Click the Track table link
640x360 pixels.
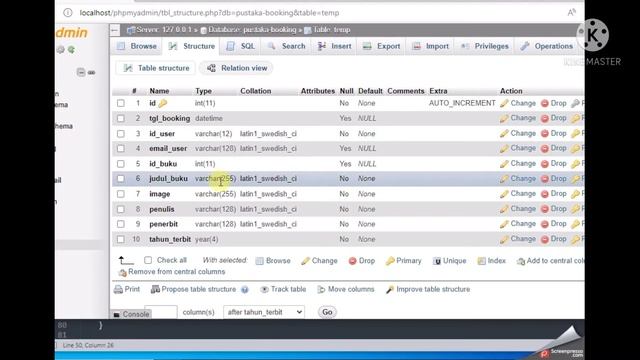(x=283, y=289)
